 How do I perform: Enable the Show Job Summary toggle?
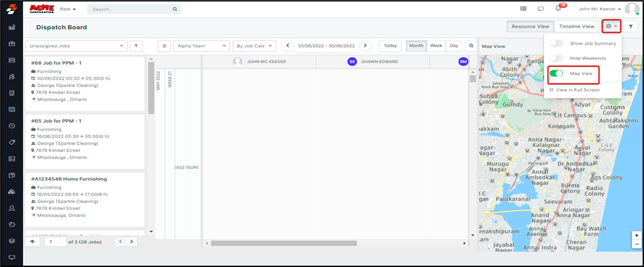(556, 43)
